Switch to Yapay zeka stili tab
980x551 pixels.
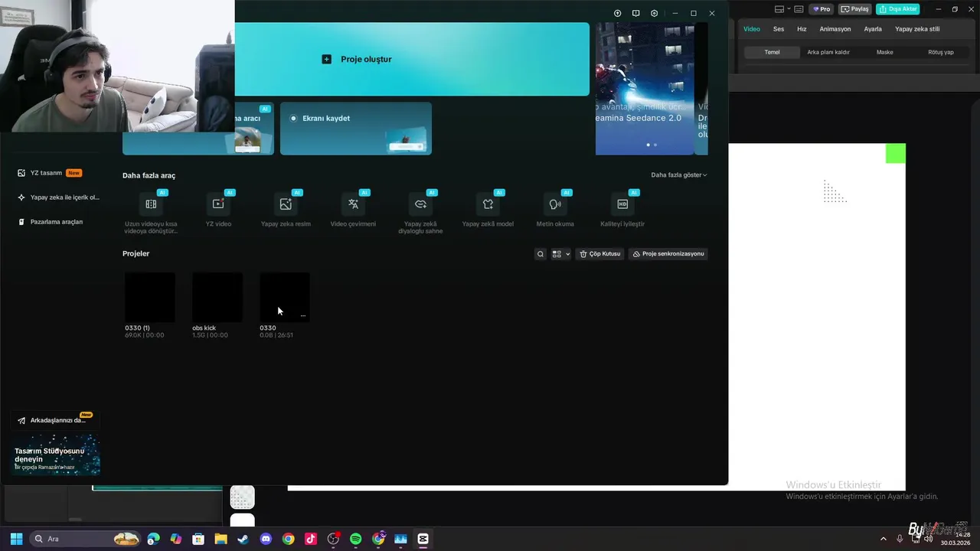point(917,29)
